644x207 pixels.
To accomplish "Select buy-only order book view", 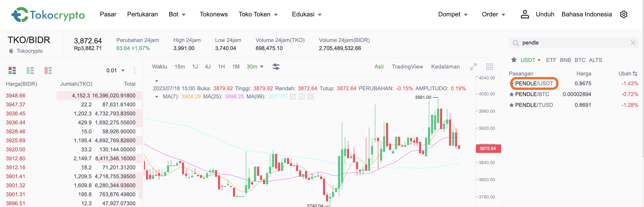I will 30,70.
